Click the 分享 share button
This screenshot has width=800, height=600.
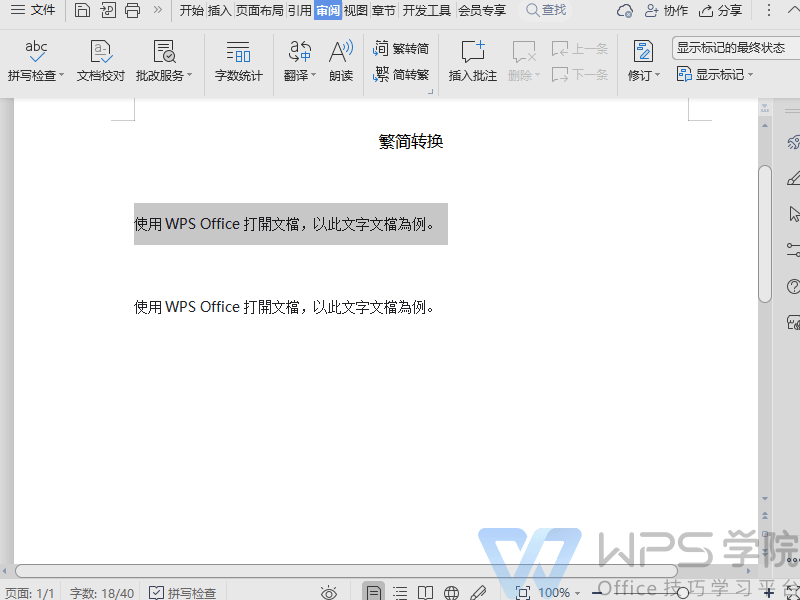point(720,10)
